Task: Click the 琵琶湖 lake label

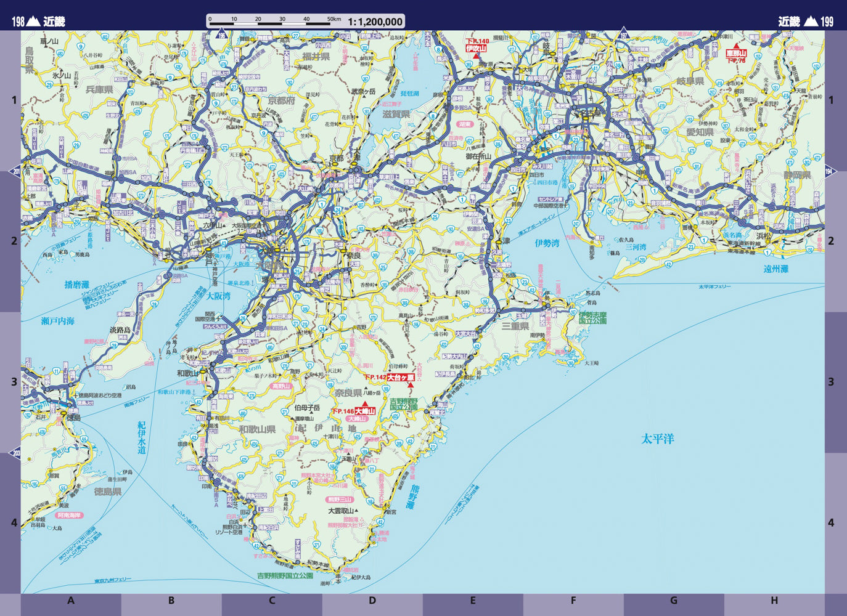Action: click(409, 94)
